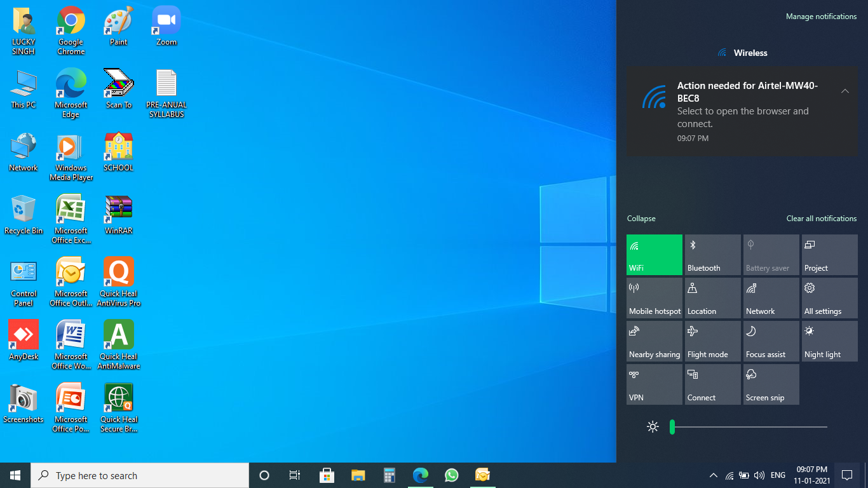Turn on Night light tile
This screenshot has height=488, width=868.
click(x=830, y=341)
